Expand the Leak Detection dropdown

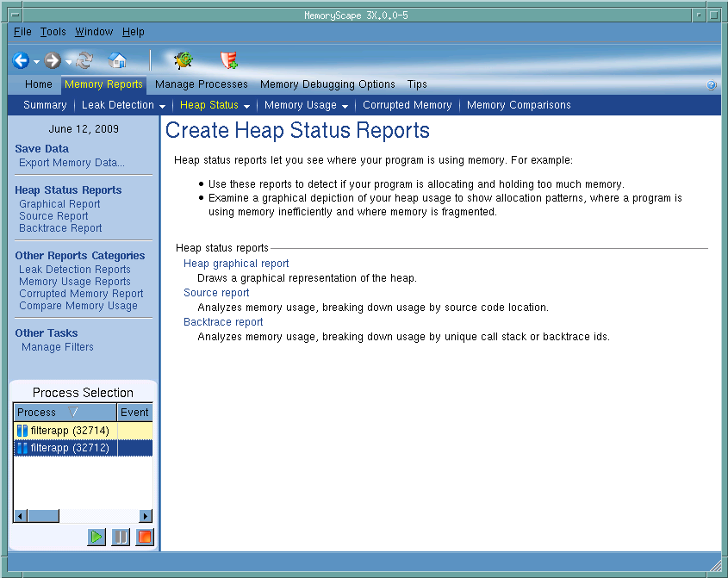pyautogui.click(x=162, y=106)
